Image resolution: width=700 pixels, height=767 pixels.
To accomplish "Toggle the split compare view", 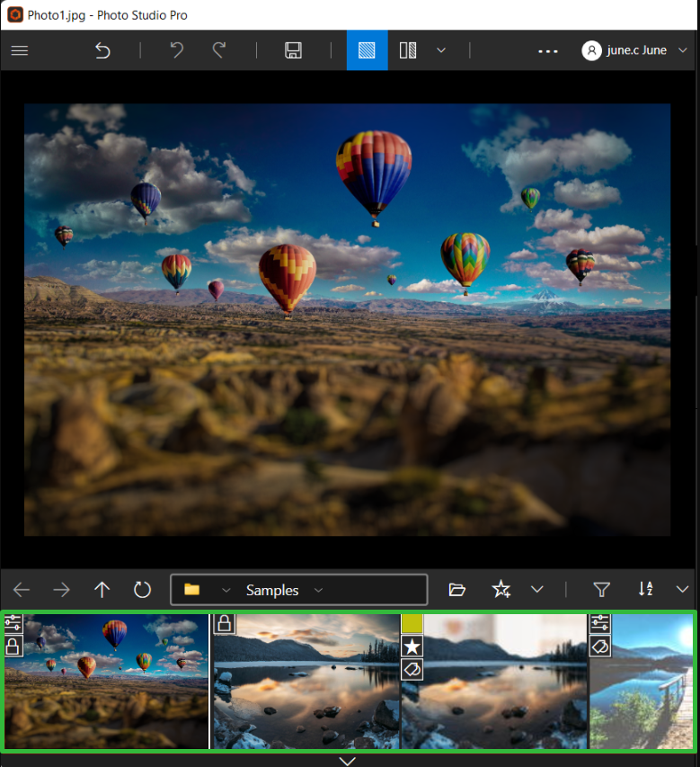I will (408, 50).
